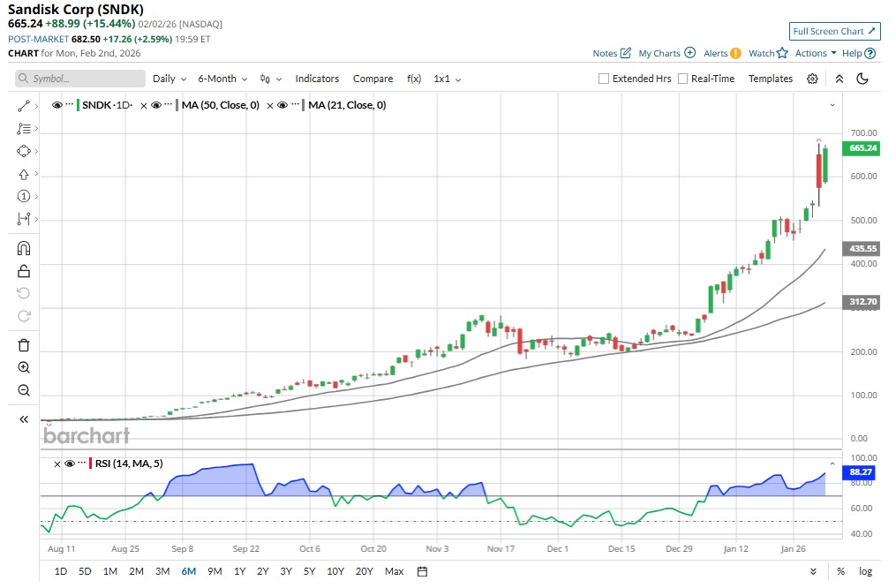Undo the last chart action
896x588 pixels.
tap(24, 293)
